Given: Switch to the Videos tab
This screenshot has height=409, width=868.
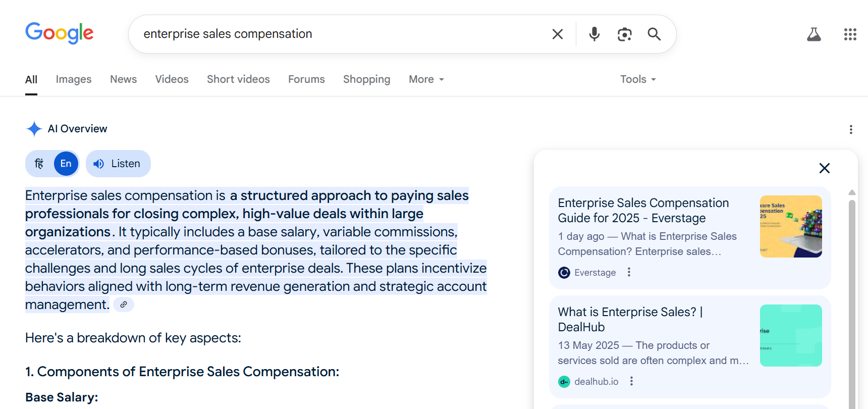Looking at the screenshot, I should (172, 79).
